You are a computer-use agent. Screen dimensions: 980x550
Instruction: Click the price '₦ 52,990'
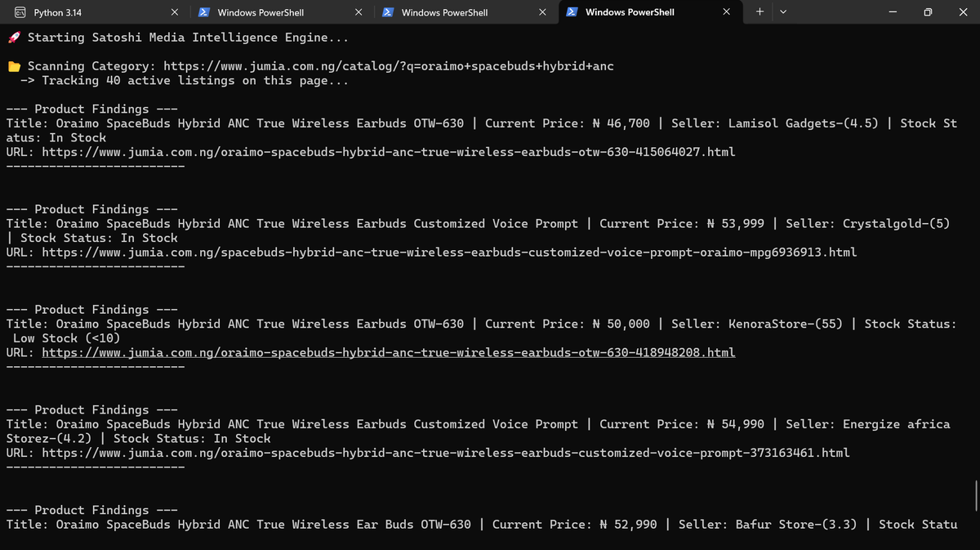click(x=628, y=524)
